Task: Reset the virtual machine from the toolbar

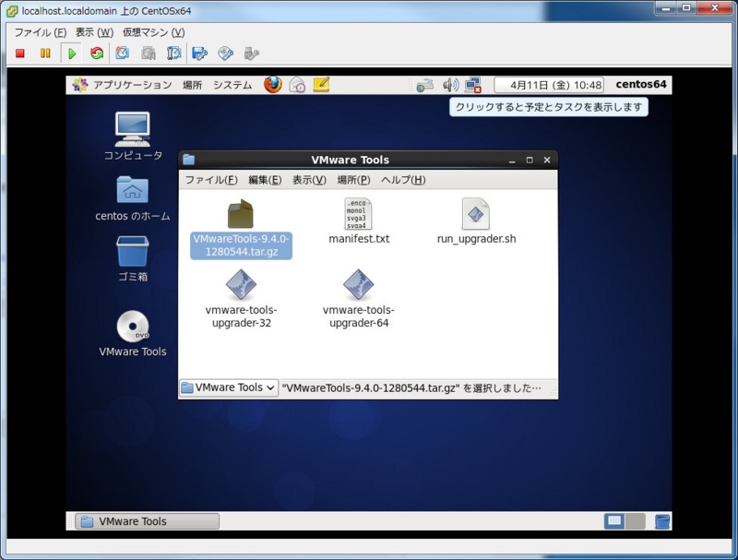Action: [x=97, y=54]
